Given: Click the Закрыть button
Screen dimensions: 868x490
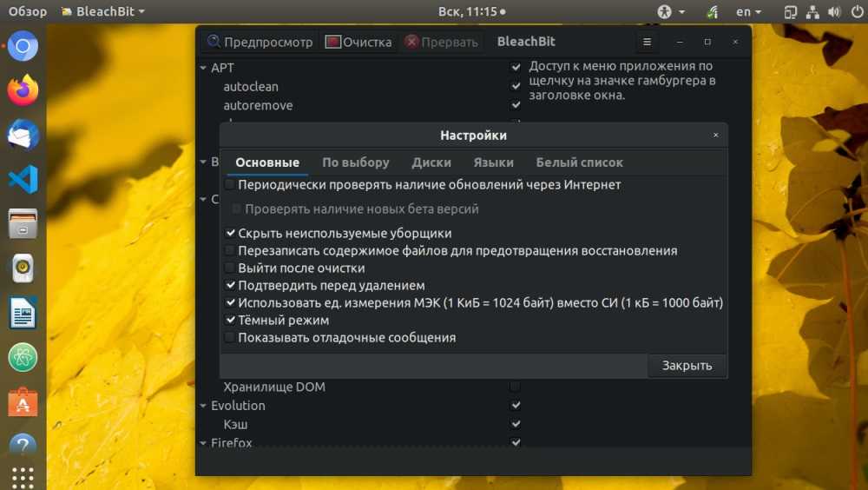Looking at the screenshot, I should click(x=687, y=366).
